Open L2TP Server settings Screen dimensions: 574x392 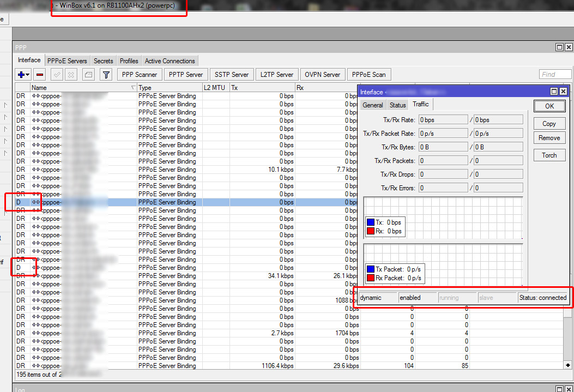tap(277, 75)
